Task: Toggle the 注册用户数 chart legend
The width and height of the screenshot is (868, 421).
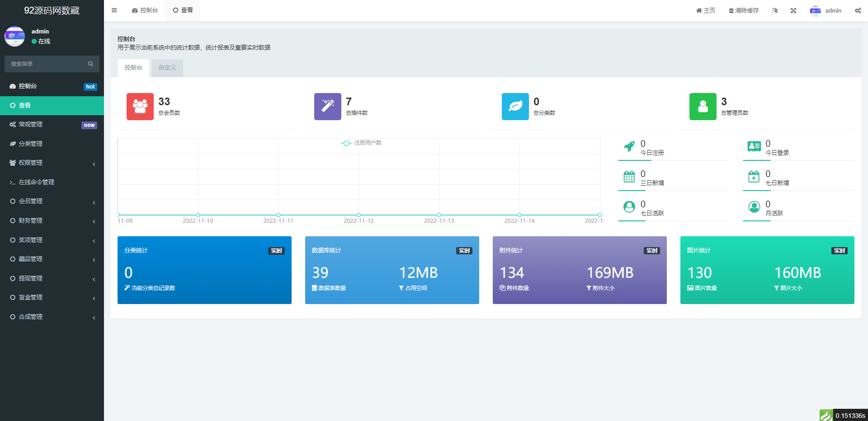Action: click(x=361, y=143)
